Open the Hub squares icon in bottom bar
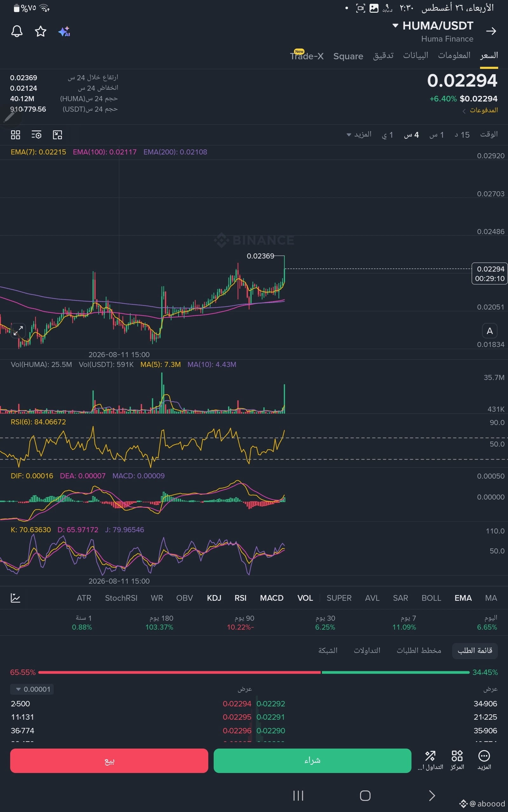This screenshot has height=812, width=508. [457, 760]
